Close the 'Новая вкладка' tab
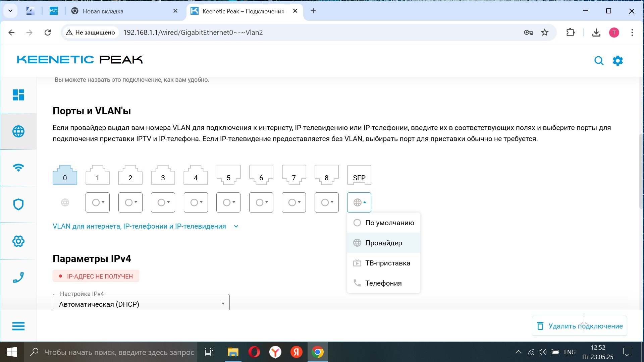Image resolution: width=644 pixels, height=362 pixels. (175, 11)
